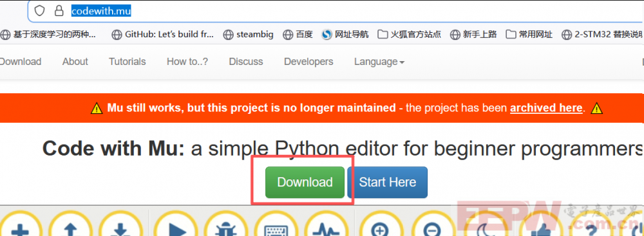
Task: Click the Mu Zoom-in magnifier icon
Action: [381, 223]
